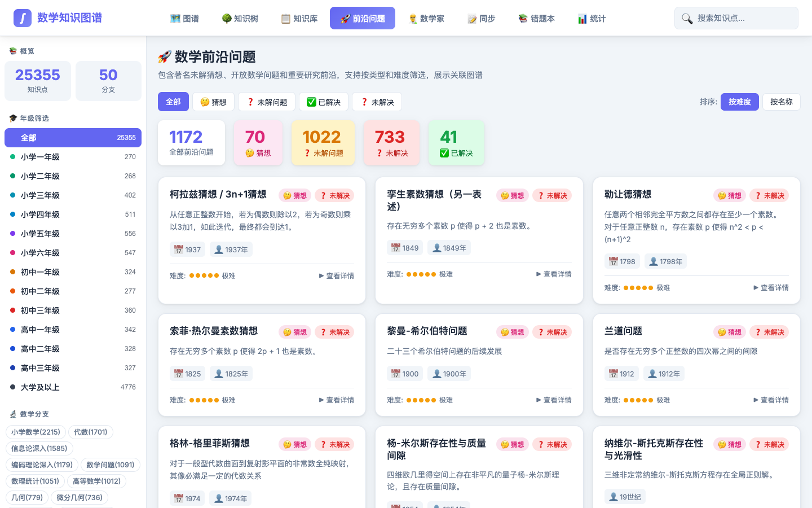The width and height of the screenshot is (812, 508).
Task: Filter by 高中一年级
Action: pyautogui.click(x=73, y=330)
